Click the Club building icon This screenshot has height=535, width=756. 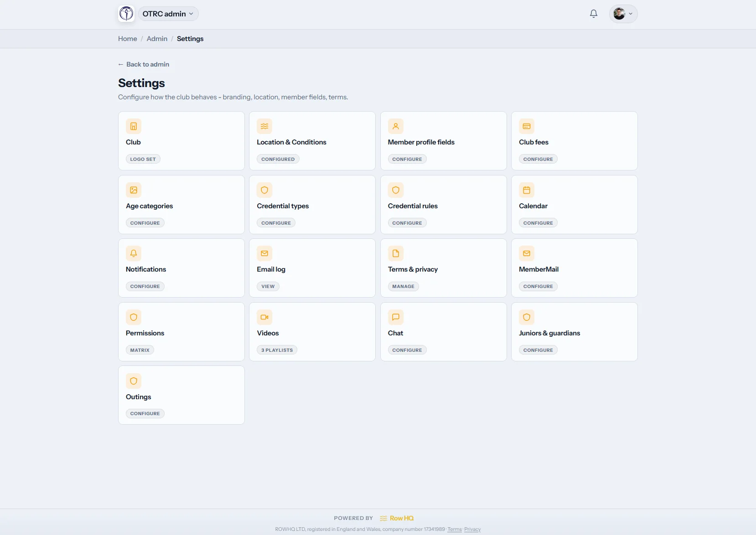[134, 126]
